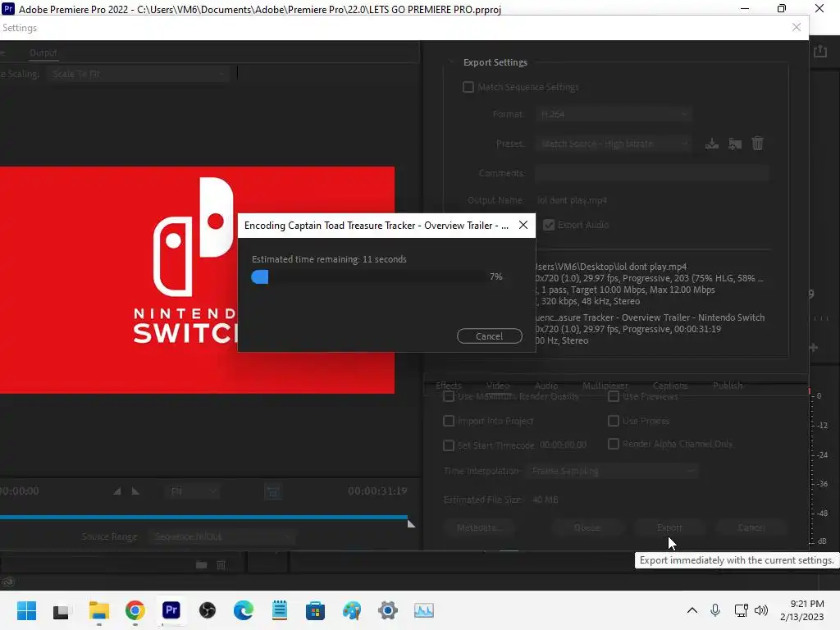Image resolution: width=840 pixels, height=630 pixels.
Task: Click the new bin folder icon
Action: click(202, 564)
